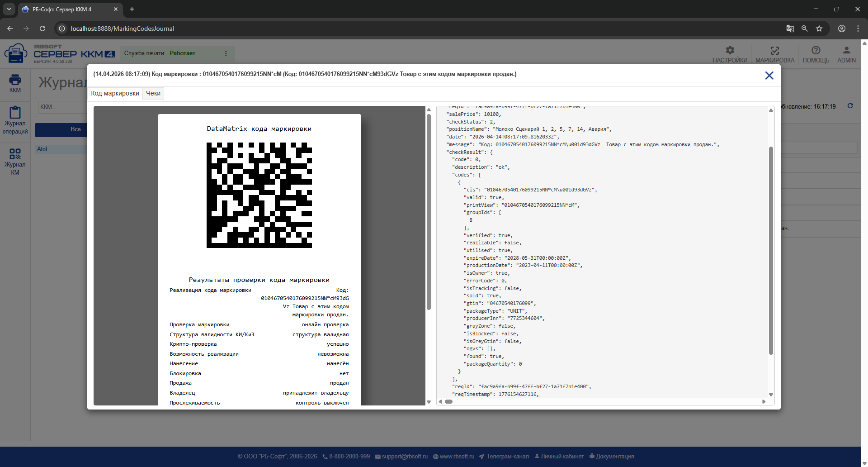Reload the page in the browser
This screenshot has width=868, height=467.
point(42,29)
